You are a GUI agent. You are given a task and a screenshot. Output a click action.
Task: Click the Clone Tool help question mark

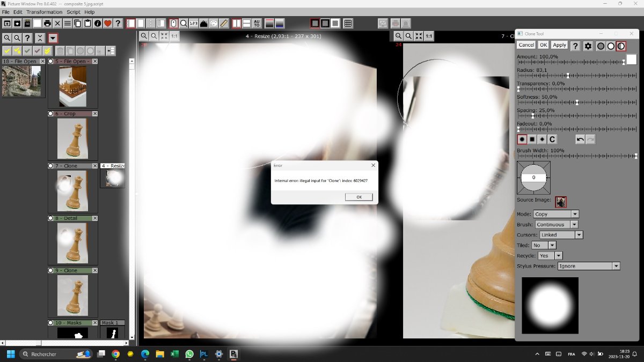[x=575, y=46]
